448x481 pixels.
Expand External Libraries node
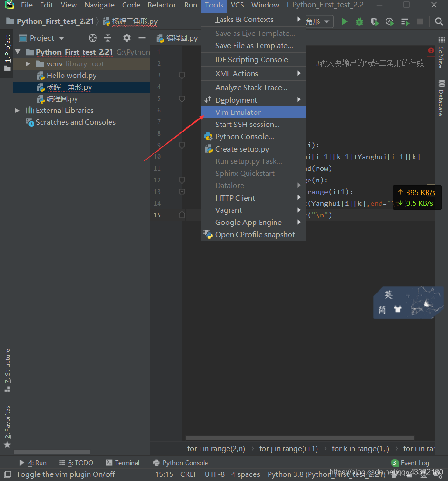[x=17, y=111]
